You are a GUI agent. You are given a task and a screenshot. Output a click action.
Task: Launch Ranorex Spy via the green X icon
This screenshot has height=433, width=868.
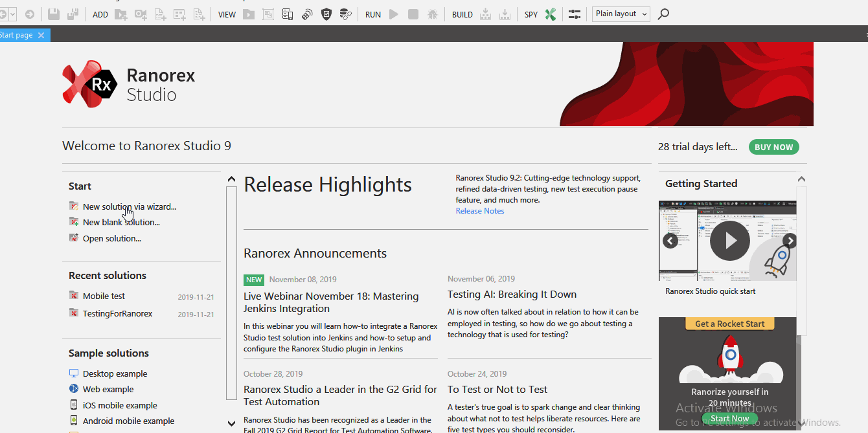[x=551, y=14]
